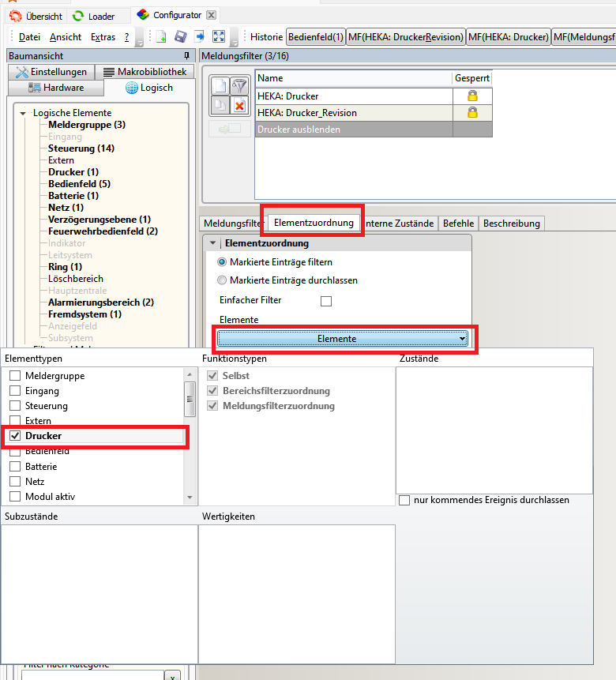Select the Befehle tab
616x680 pixels.
(x=458, y=224)
